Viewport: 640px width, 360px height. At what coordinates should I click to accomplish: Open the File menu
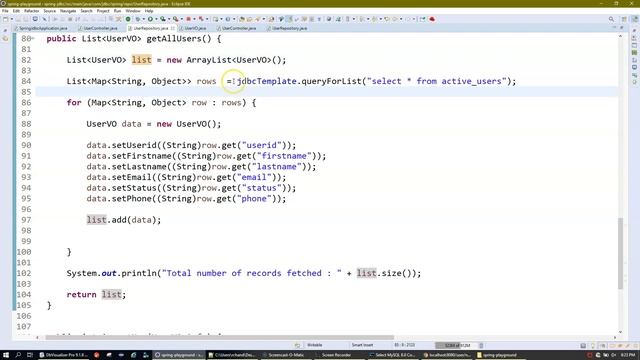(x=5, y=11)
